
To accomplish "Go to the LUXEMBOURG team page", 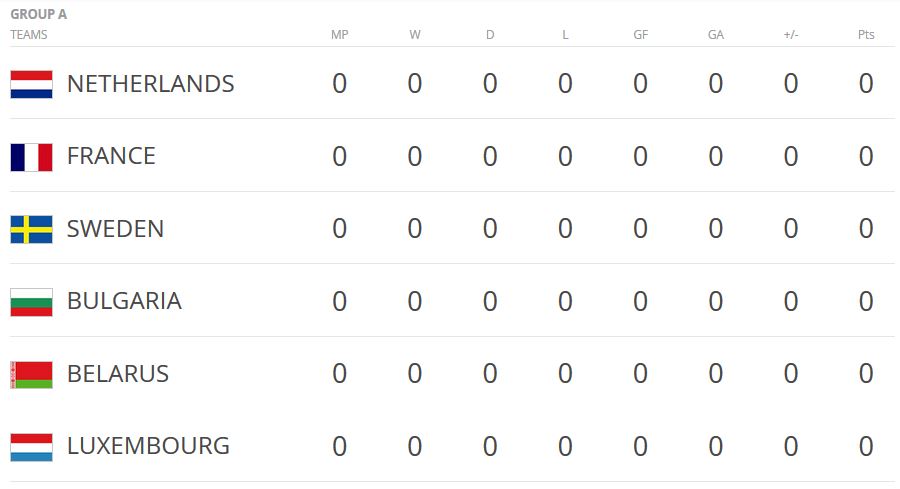I will [148, 446].
